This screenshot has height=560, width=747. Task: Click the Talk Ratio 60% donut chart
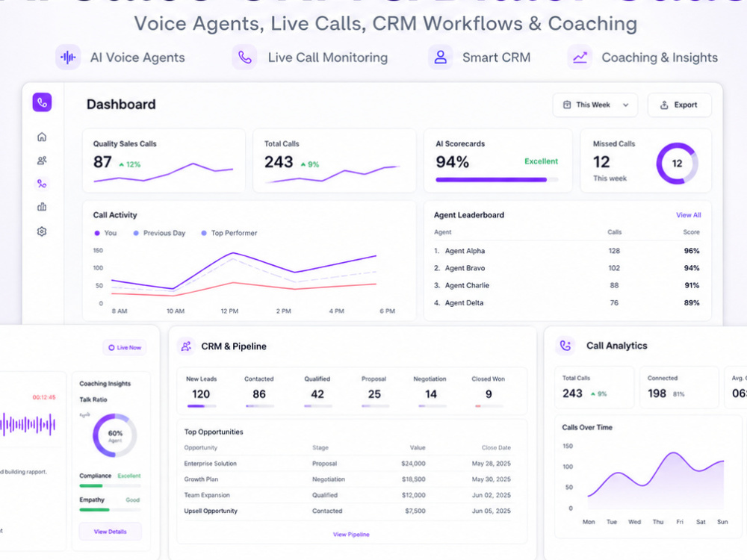coord(115,435)
